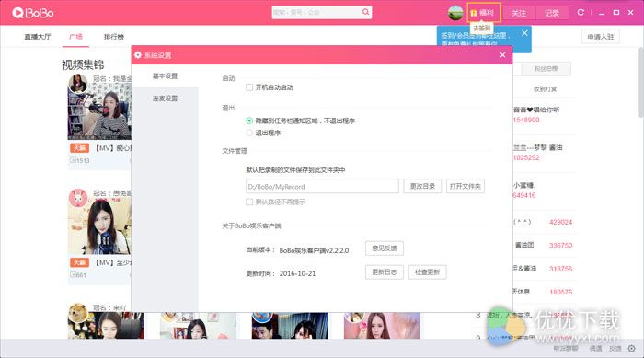The width and height of the screenshot is (644, 358).
Task: Click the play-count icon beside 861
Action: [73, 274]
